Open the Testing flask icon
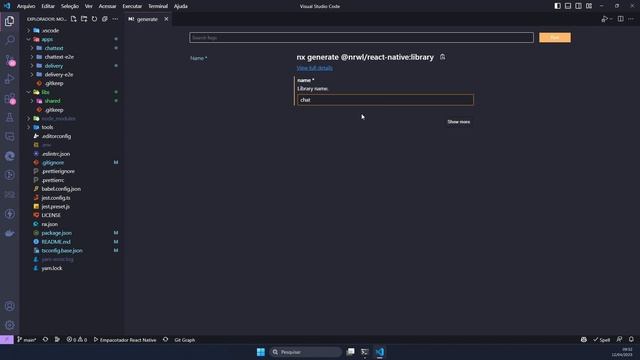The width and height of the screenshot is (640, 360). (10, 118)
